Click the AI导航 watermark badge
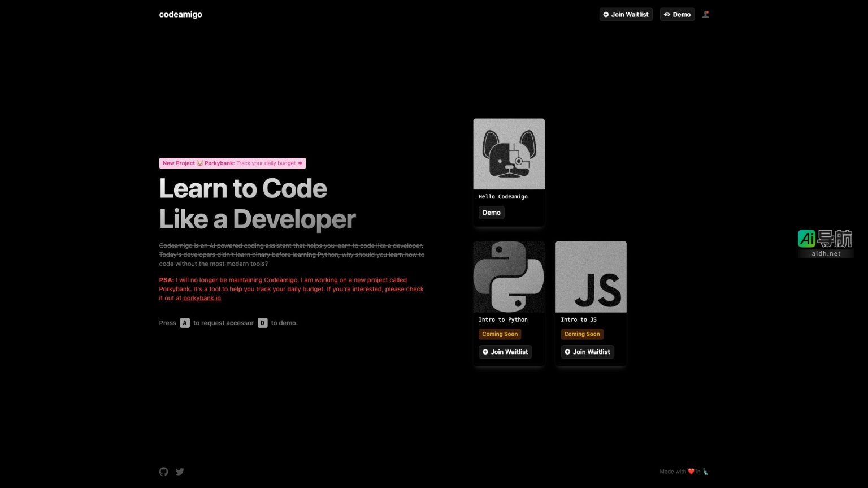Viewport: 868px width, 488px height. pos(826,242)
